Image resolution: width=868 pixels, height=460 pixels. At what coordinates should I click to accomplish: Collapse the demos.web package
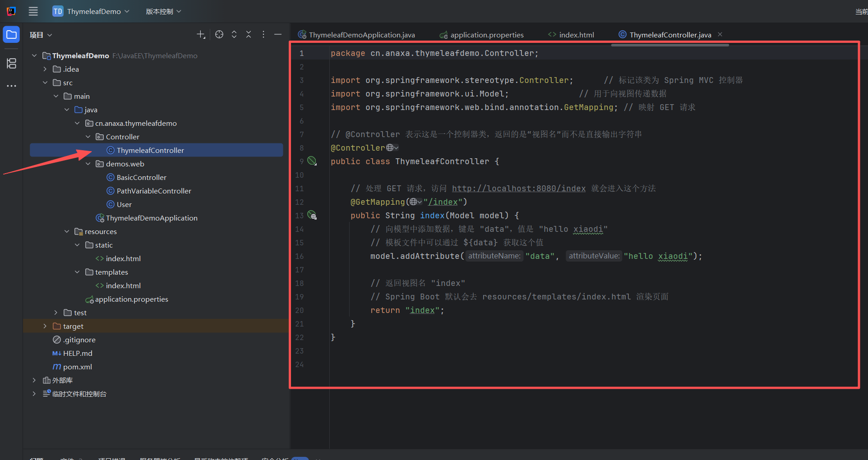pyautogui.click(x=88, y=164)
